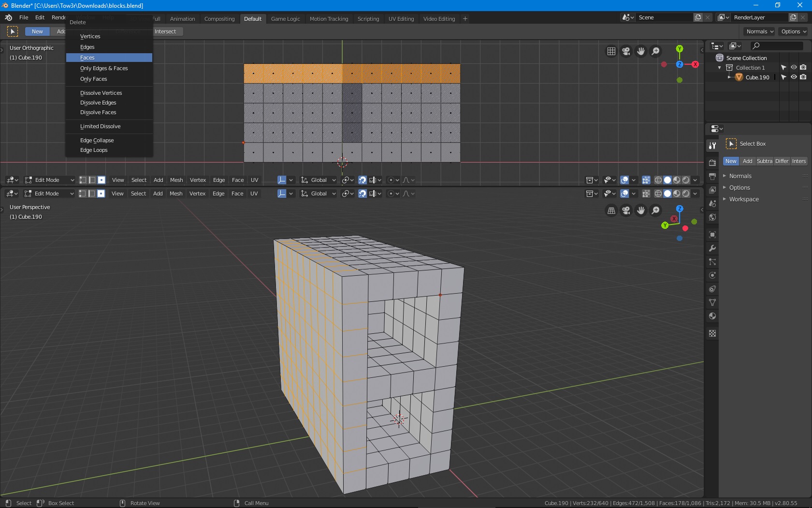Click the Subtract selection mode button
The width and height of the screenshot is (812, 508).
click(764, 161)
